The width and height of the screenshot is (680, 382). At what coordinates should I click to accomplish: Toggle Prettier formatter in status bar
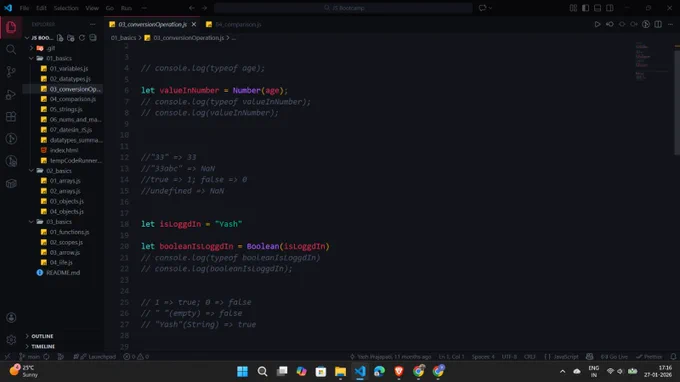(x=649, y=356)
